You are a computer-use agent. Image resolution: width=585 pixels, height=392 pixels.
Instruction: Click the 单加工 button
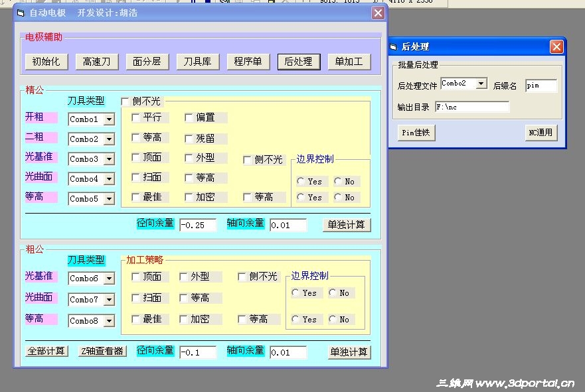pyautogui.click(x=349, y=61)
